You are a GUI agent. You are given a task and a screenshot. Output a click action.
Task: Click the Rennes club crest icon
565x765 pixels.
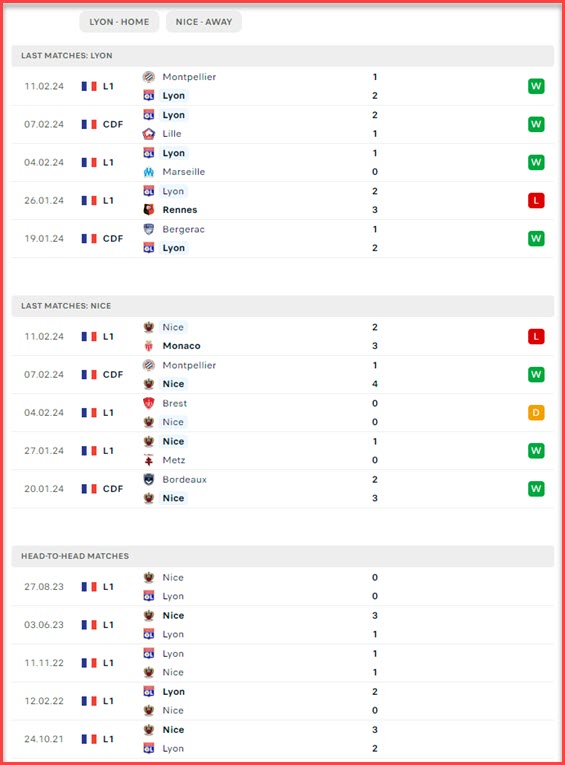click(x=149, y=210)
